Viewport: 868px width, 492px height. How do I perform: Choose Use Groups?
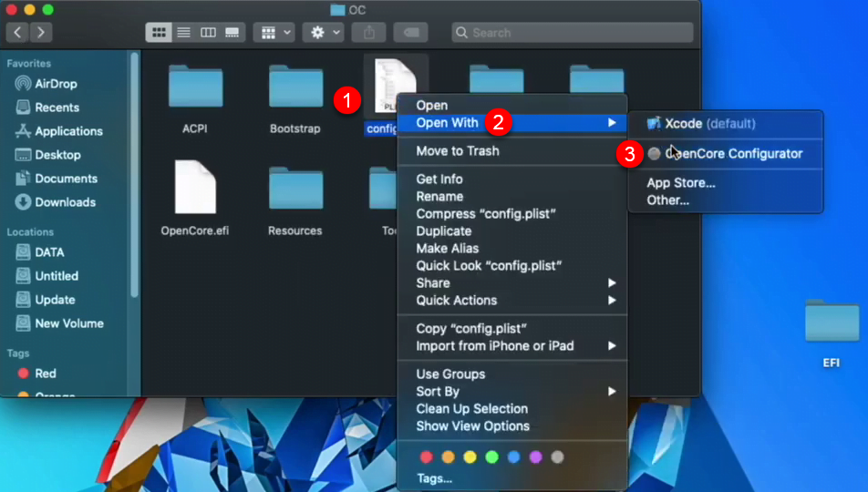coord(512,374)
